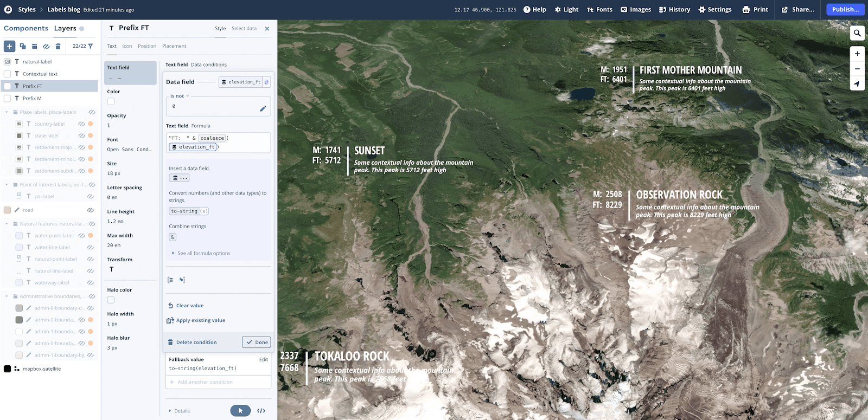Edit the Fallback value
Viewport: 868px width, 420px height.
point(264,359)
